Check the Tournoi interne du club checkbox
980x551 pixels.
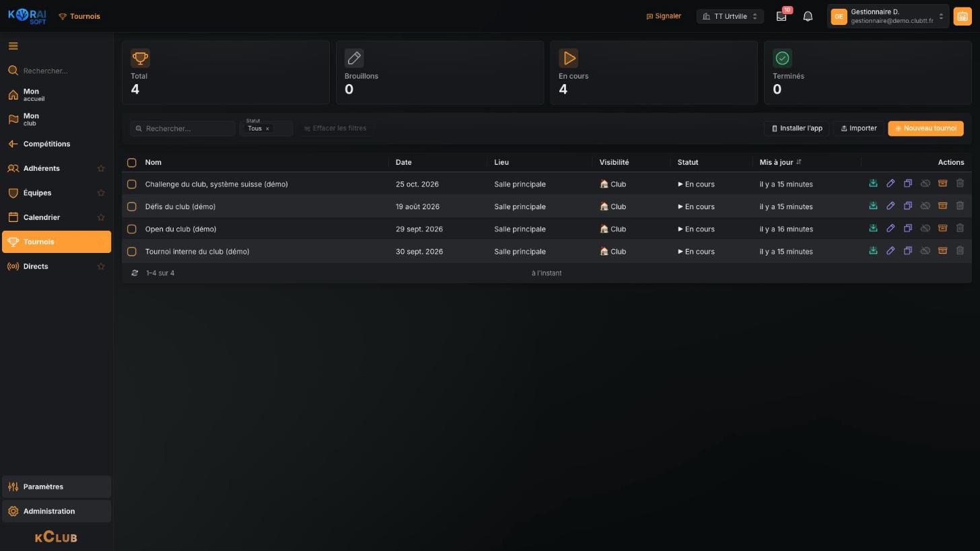pyautogui.click(x=132, y=252)
